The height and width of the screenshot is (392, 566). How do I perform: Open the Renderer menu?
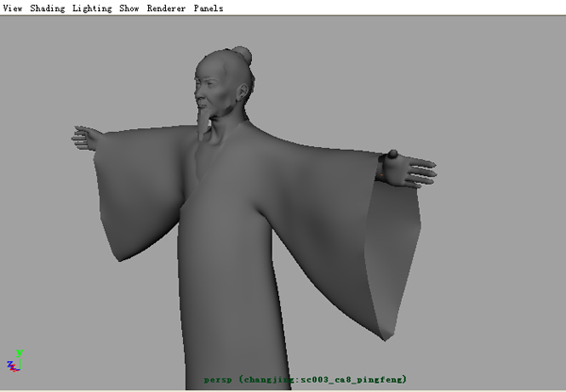pyautogui.click(x=166, y=8)
